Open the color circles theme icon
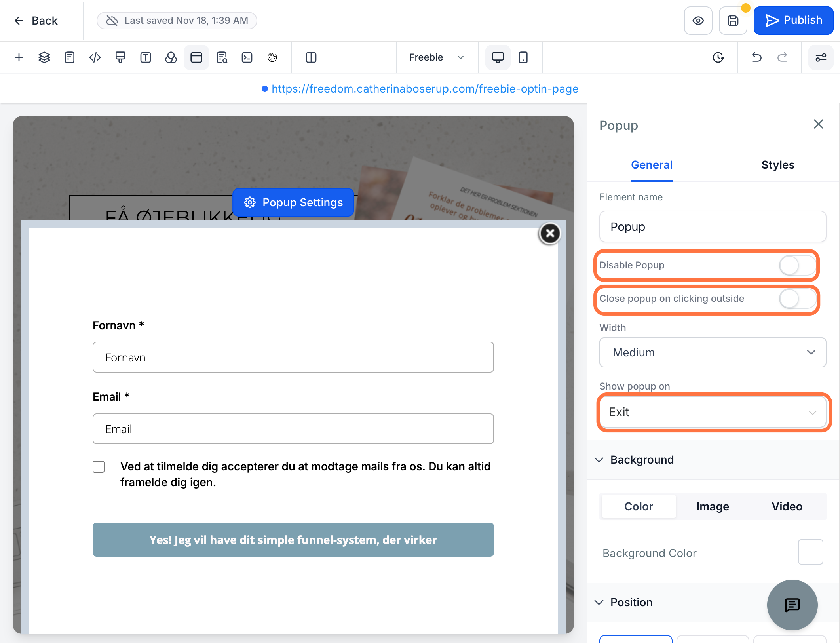 point(171,57)
